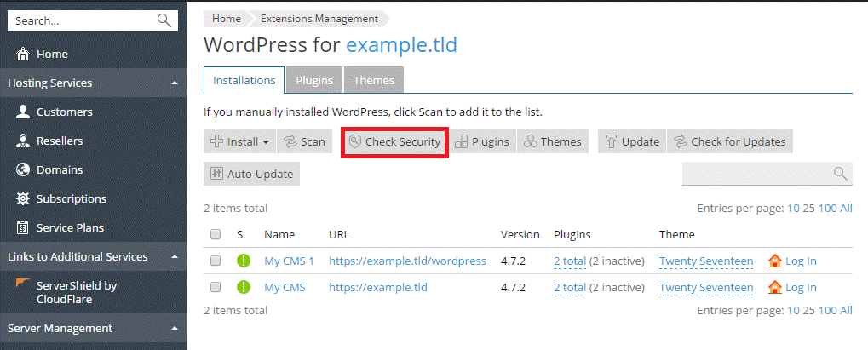The height and width of the screenshot is (350, 868).
Task: Tick the checkbox for My CMS 1
Action: click(x=216, y=261)
